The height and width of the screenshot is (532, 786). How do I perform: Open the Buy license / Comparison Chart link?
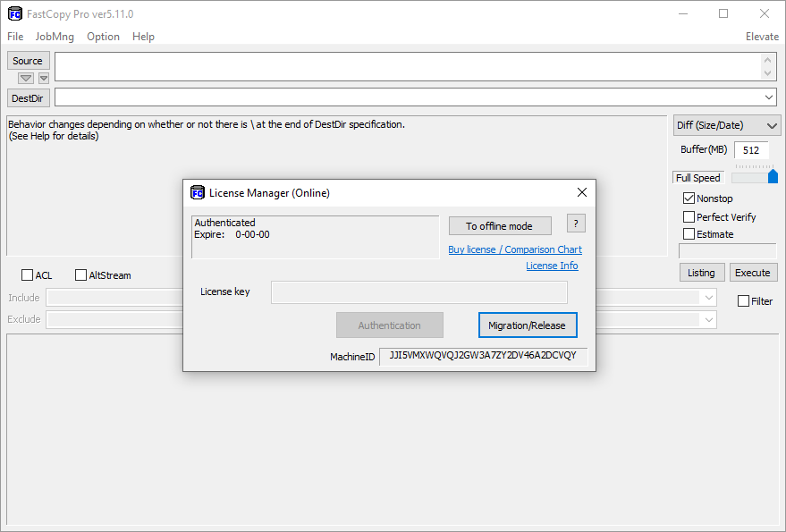click(x=514, y=249)
